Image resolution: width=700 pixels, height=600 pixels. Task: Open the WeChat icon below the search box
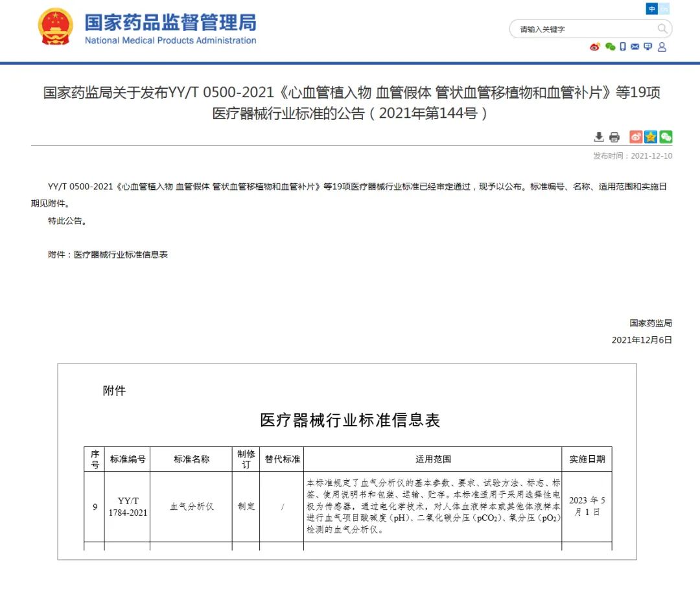pyautogui.click(x=610, y=47)
